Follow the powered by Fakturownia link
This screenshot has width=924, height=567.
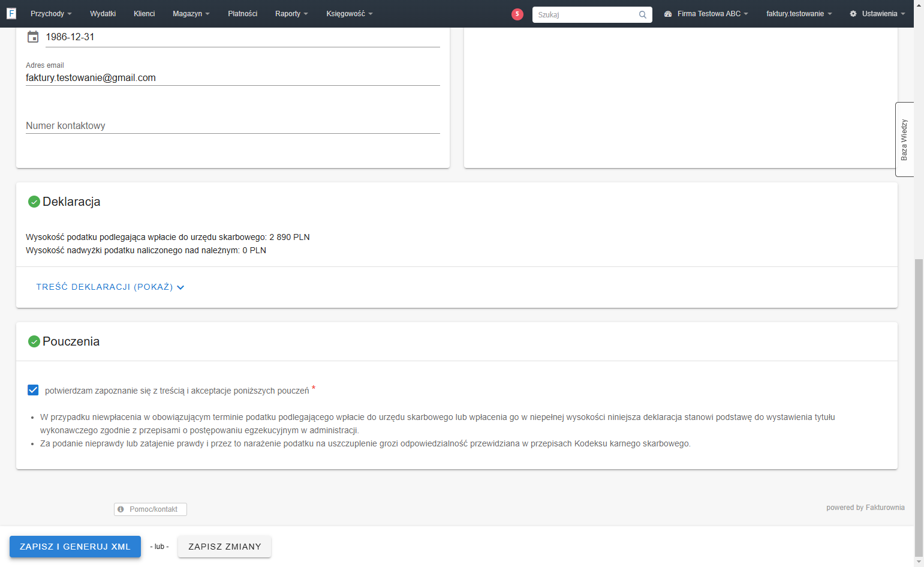pos(865,508)
